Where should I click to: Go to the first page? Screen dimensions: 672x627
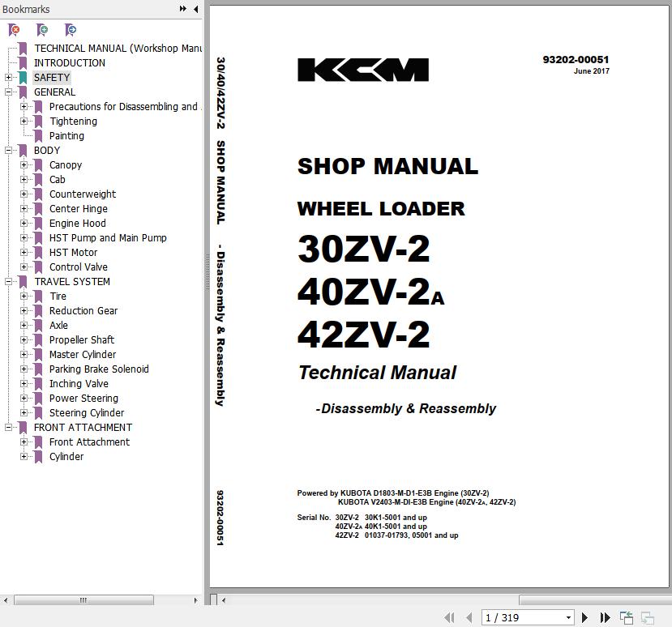tap(449, 617)
